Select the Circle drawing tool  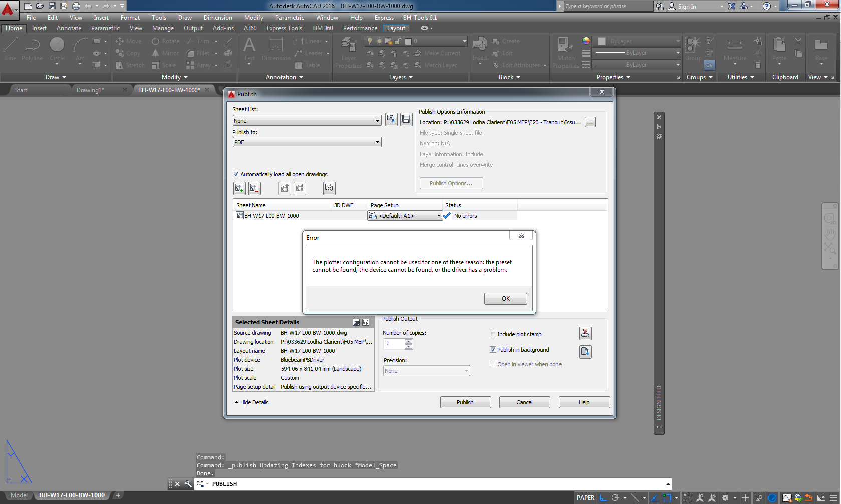pyautogui.click(x=57, y=50)
